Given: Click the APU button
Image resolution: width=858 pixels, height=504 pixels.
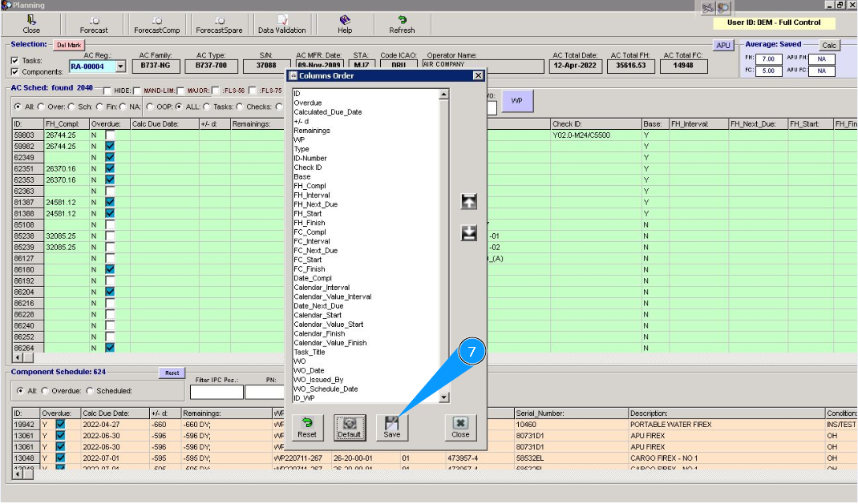Looking at the screenshot, I should click(x=722, y=46).
